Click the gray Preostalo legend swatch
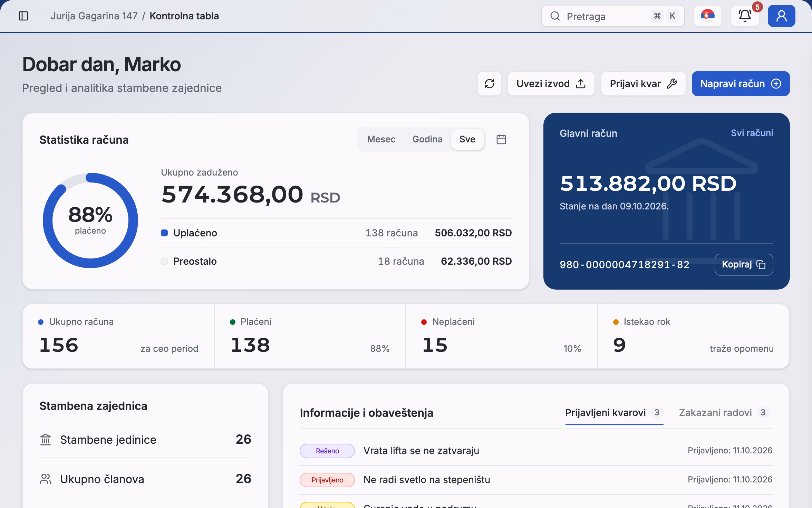This screenshot has width=812, height=508. click(x=164, y=261)
